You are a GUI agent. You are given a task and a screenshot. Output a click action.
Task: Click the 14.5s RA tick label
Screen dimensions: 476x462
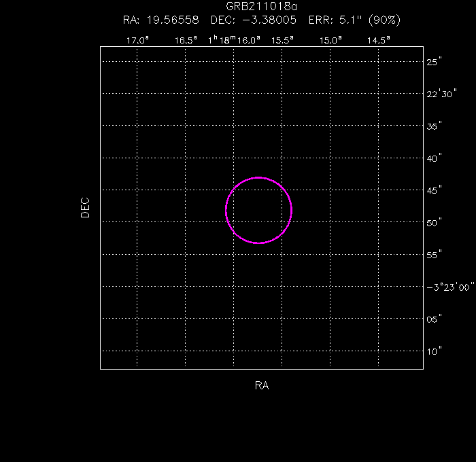click(379, 40)
